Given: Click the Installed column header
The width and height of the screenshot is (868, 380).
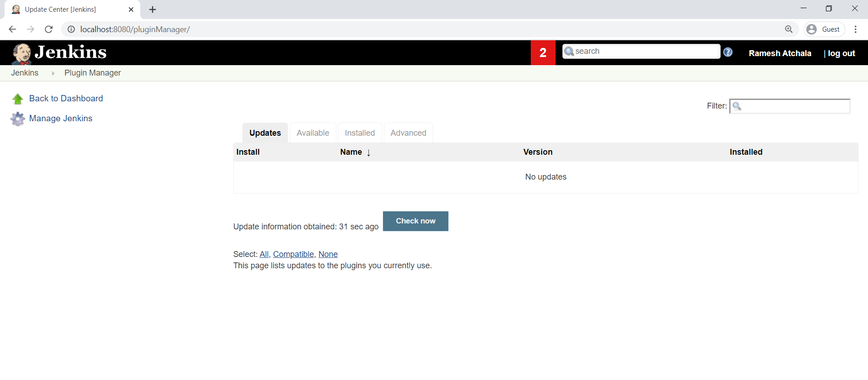Looking at the screenshot, I should click(746, 152).
